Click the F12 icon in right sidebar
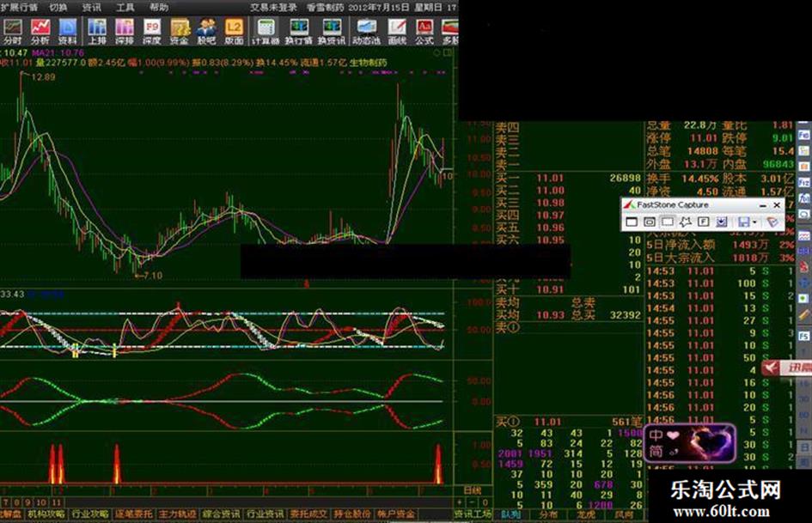 [x=803, y=182]
